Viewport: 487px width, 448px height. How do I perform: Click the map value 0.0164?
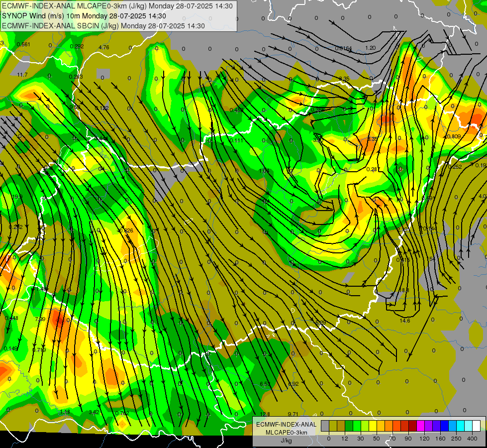point(344,48)
